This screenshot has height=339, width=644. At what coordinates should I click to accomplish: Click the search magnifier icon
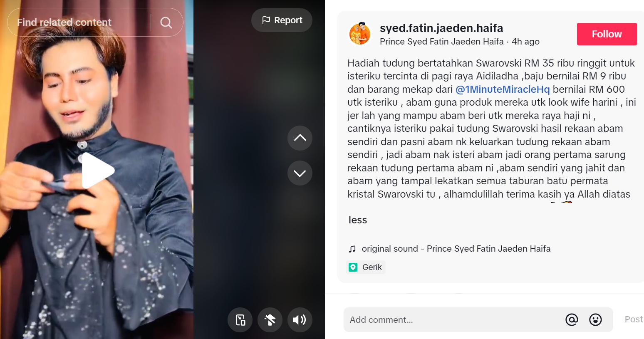166,22
